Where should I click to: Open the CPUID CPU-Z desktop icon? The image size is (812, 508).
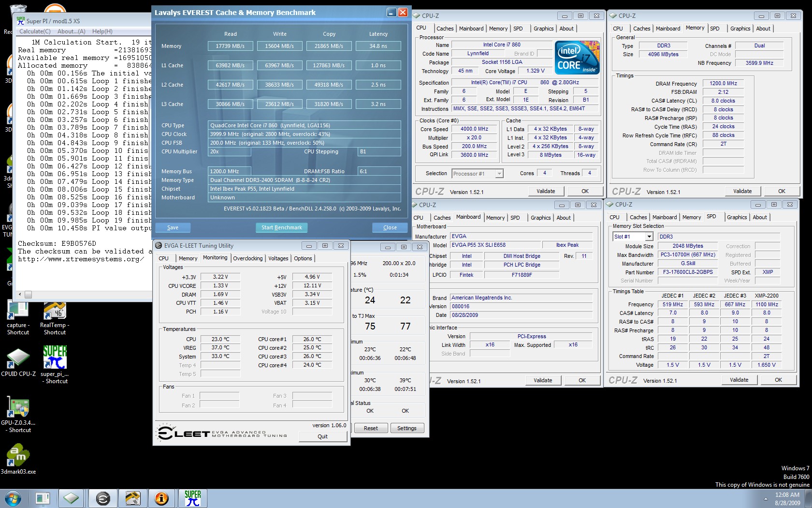click(18, 363)
